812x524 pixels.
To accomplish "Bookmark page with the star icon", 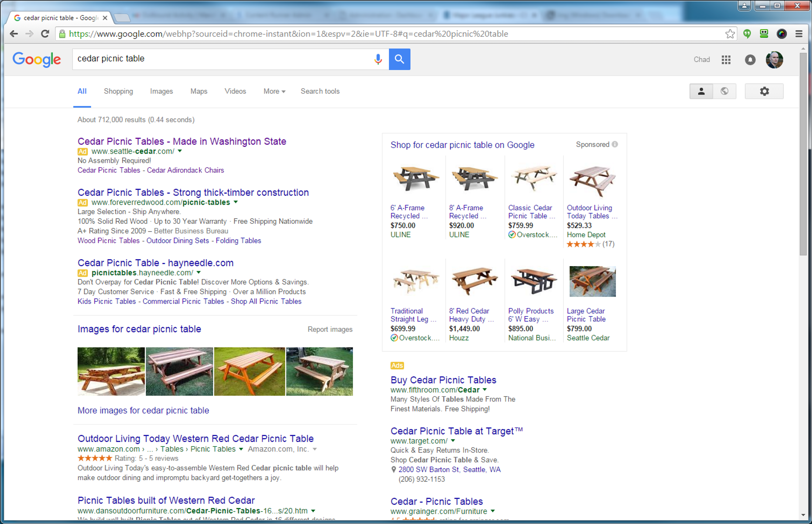I will (730, 34).
